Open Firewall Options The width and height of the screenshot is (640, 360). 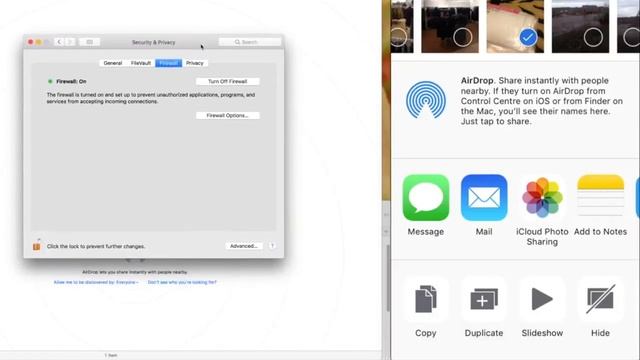click(x=227, y=116)
